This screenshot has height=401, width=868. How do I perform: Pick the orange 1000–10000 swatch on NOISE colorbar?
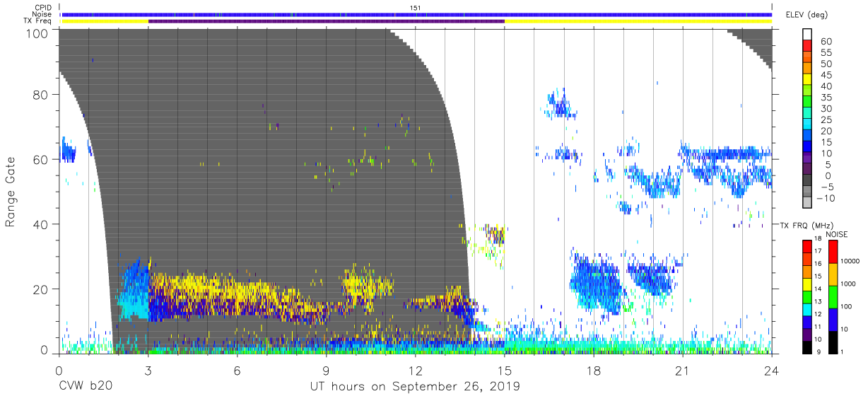[x=832, y=274]
